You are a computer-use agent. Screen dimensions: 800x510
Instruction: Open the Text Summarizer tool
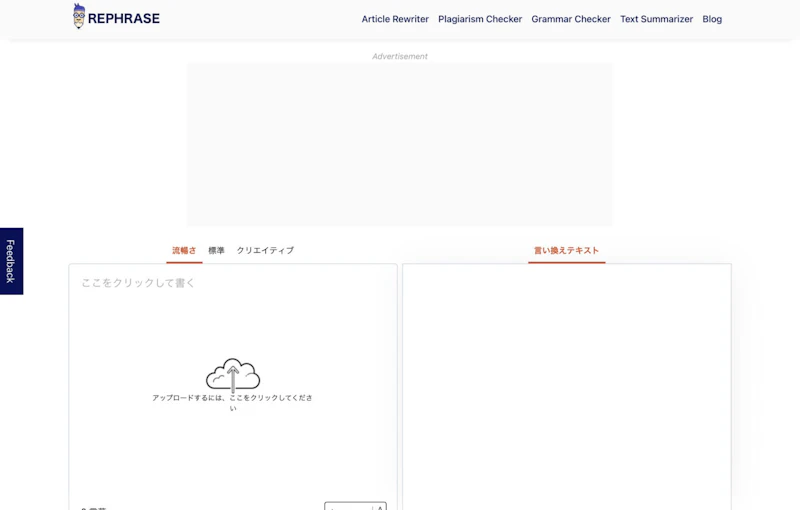656,19
